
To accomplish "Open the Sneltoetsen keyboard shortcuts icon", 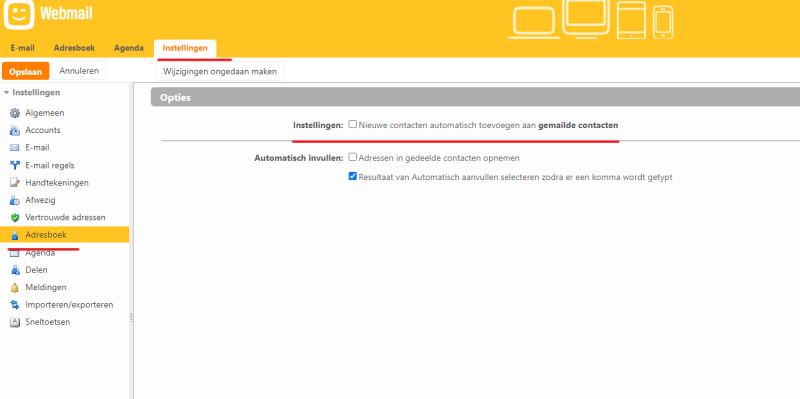I will (x=15, y=322).
